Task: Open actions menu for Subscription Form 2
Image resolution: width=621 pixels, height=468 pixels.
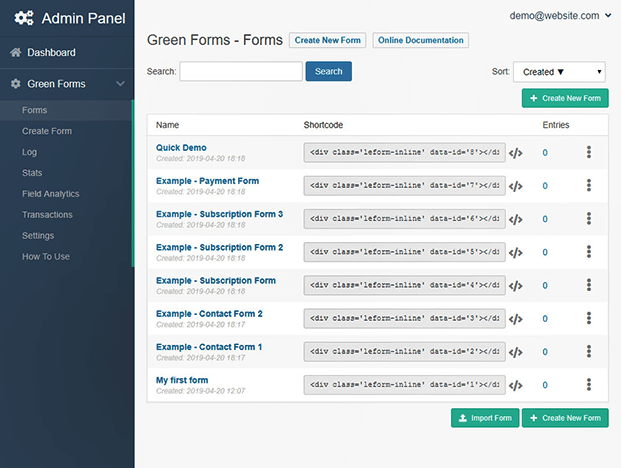Action: (589, 252)
